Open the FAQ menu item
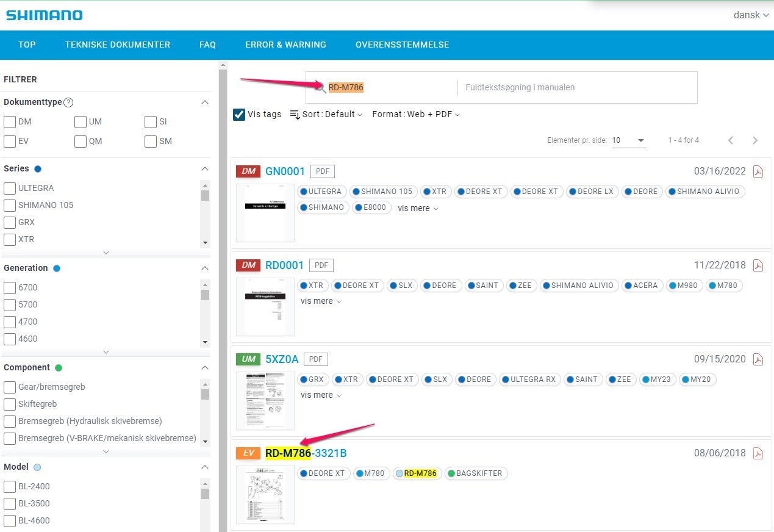The image size is (774, 532). [207, 45]
